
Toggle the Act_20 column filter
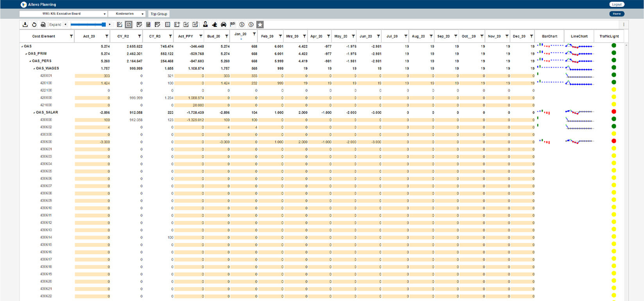(x=107, y=36)
